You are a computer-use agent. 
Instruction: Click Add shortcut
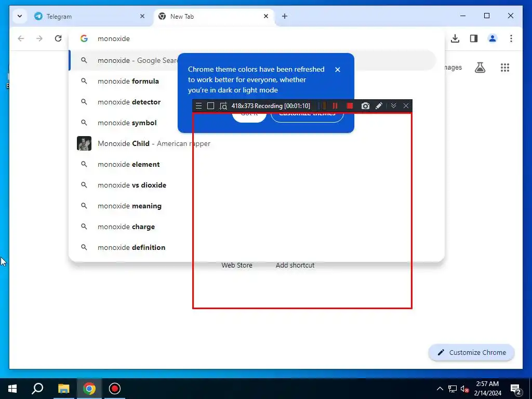[x=295, y=265]
